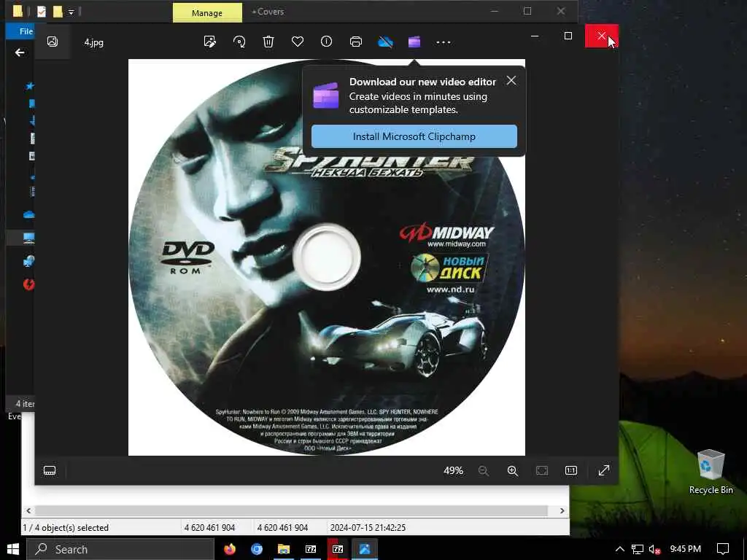Open the Recycle Bin desktop icon
The image size is (747, 560).
click(x=711, y=472)
